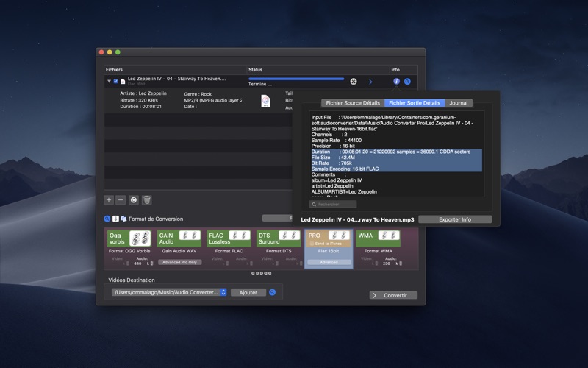The height and width of the screenshot is (368, 588).
Task: Click the ALBUMARTIST=Led Zeppelin line
Action: pyautogui.click(x=344, y=191)
